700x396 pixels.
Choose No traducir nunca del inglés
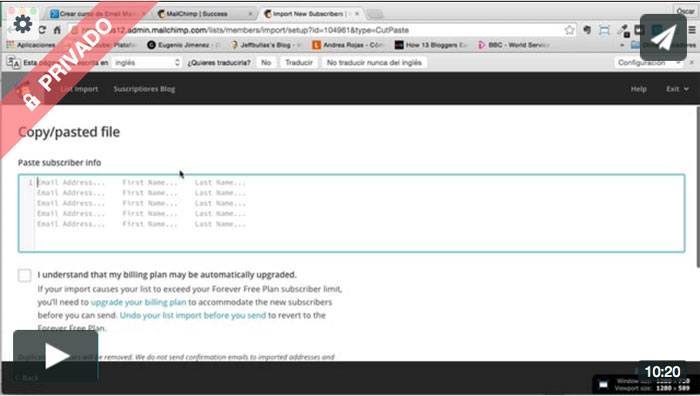pyautogui.click(x=374, y=63)
